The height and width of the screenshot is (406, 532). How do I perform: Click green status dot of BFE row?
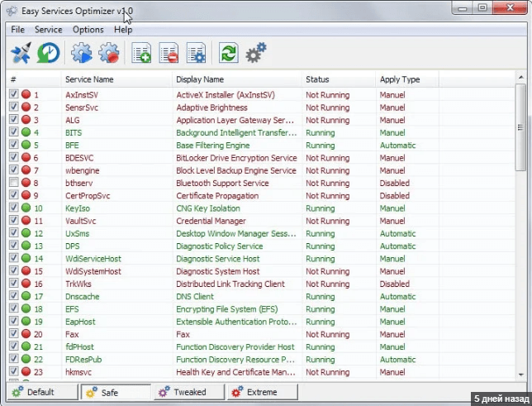[x=26, y=145]
